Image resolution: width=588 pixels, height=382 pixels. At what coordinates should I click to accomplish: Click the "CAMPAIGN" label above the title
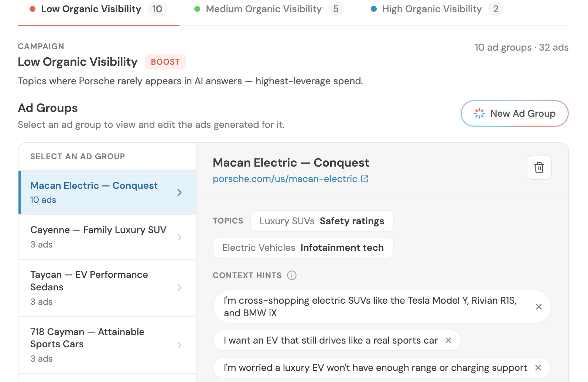pos(41,47)
